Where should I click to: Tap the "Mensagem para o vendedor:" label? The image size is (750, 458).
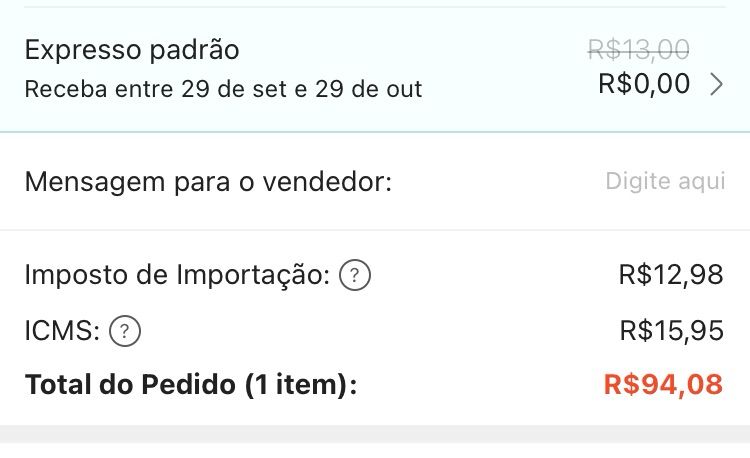click(x=208, y=182)
